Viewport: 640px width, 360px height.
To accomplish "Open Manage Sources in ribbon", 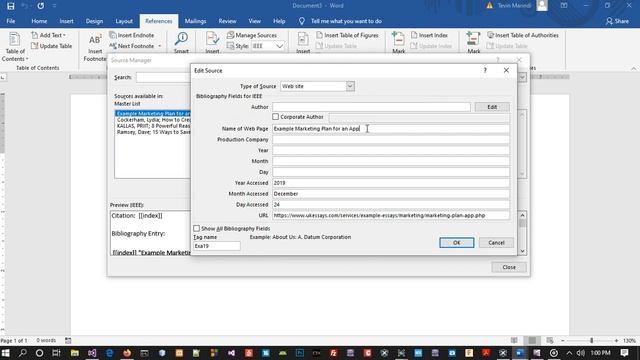I will 252,35.
